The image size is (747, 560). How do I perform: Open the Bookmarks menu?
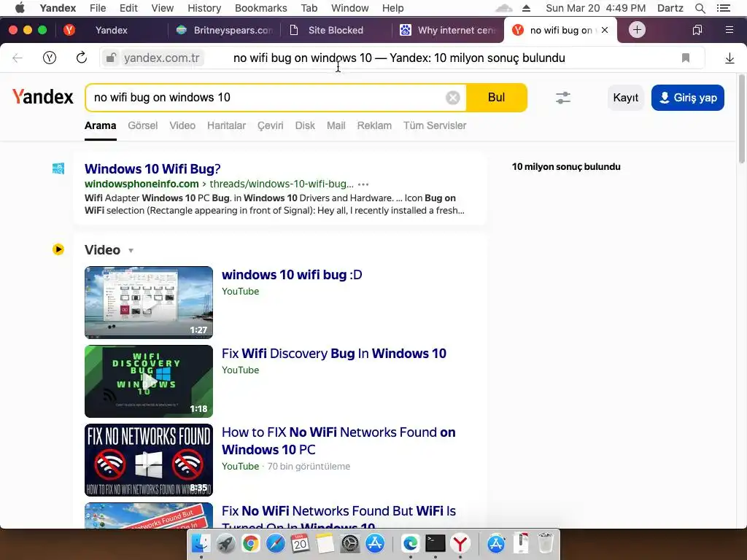(x=261, y=8)
